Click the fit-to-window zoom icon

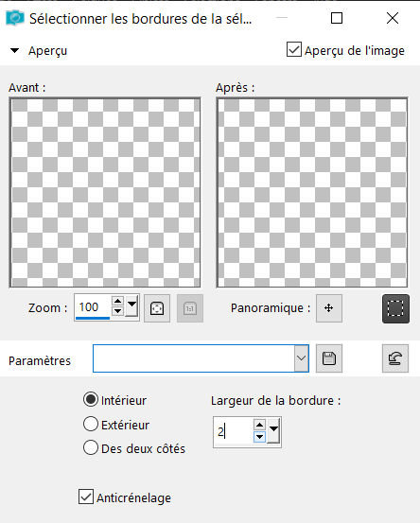click(x=157, y=308)
